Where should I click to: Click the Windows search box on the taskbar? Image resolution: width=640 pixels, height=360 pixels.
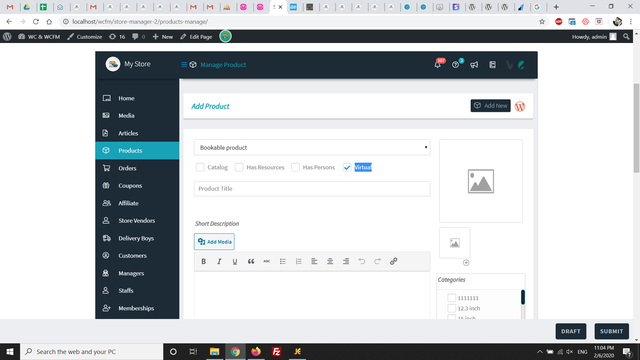point(91,351)
